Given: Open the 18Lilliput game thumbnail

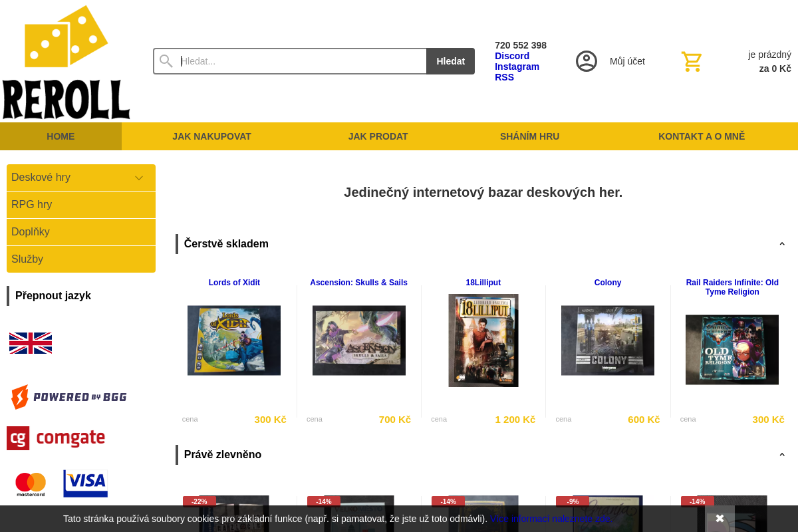Looking at the screenshot, I should (483, 340).
